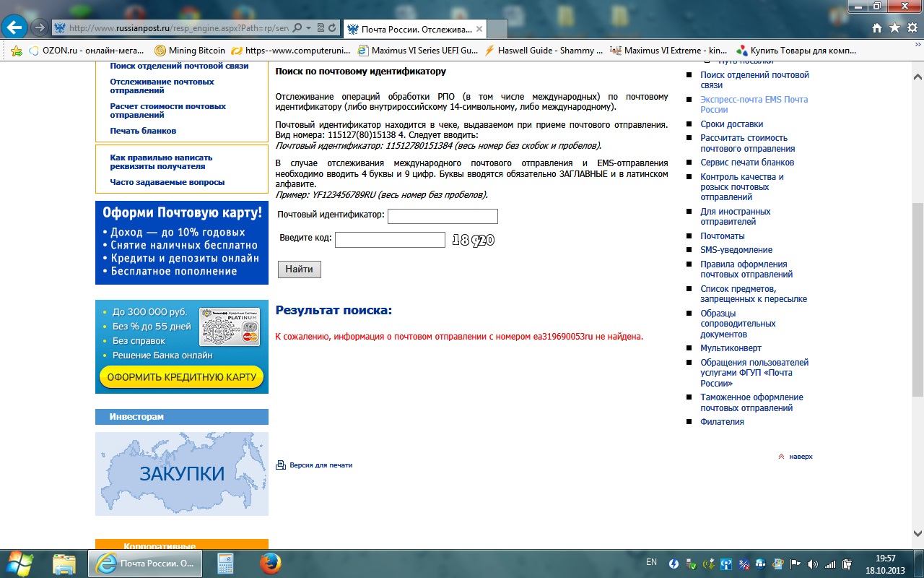Click ОФОРМИТЬ КРЕДИТНУЮ КАРТУ yellow button
The width and height of the screenshot is (924, 578).
tap(182, 377)
